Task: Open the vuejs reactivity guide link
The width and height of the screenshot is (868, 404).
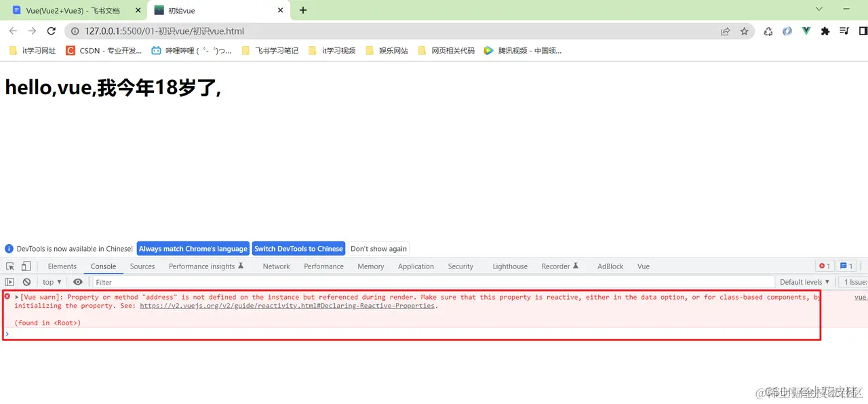Action: point(288,306)
